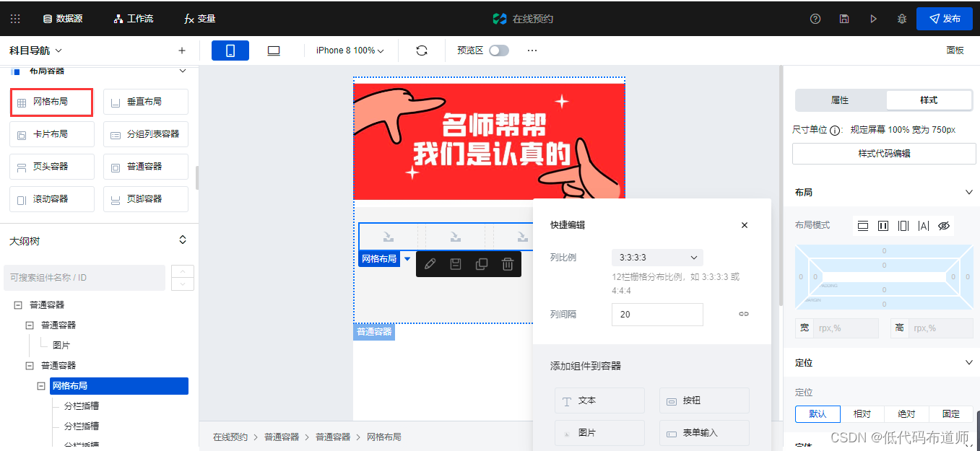The width and height of the screenshot is (980, 451).
Task: Collapse the 网格布局 tree node
Action: point(41,386)
